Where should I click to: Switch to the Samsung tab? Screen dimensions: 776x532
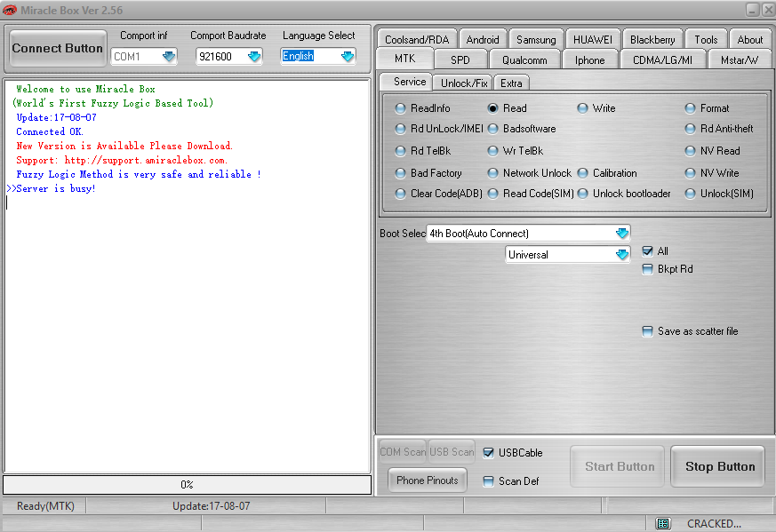pos(536,40)
